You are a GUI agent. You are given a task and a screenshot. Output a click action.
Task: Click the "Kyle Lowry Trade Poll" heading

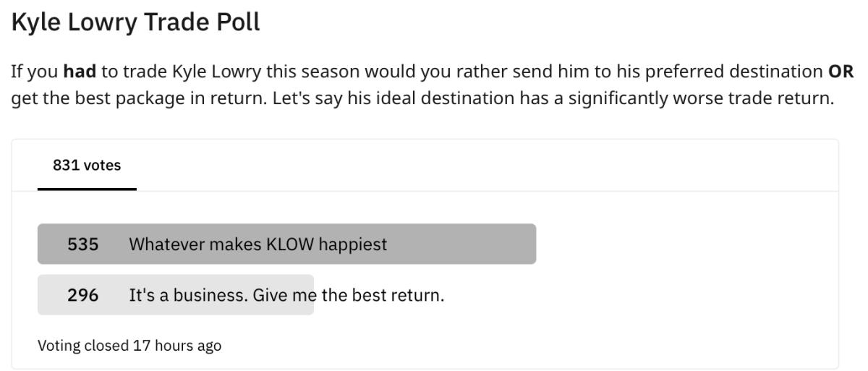(135, 22)
